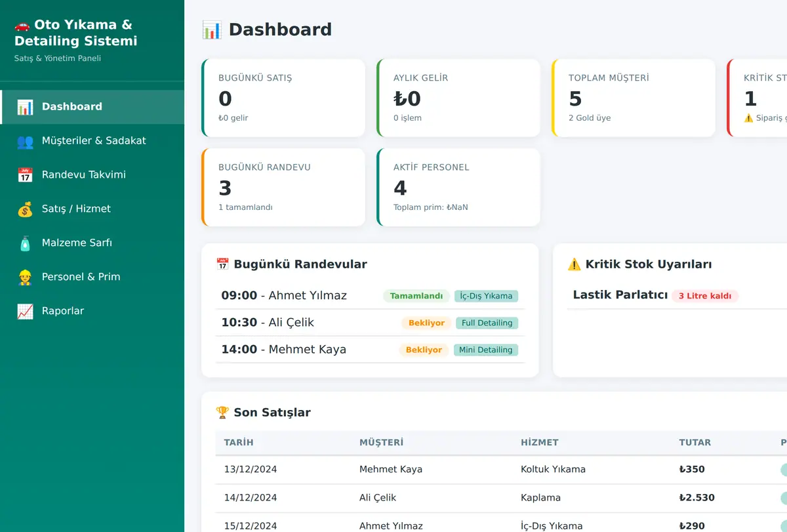Screen dimensions: 787x532
Task: Click the Lastik Parlatıcı stock item
Action: 620,295
